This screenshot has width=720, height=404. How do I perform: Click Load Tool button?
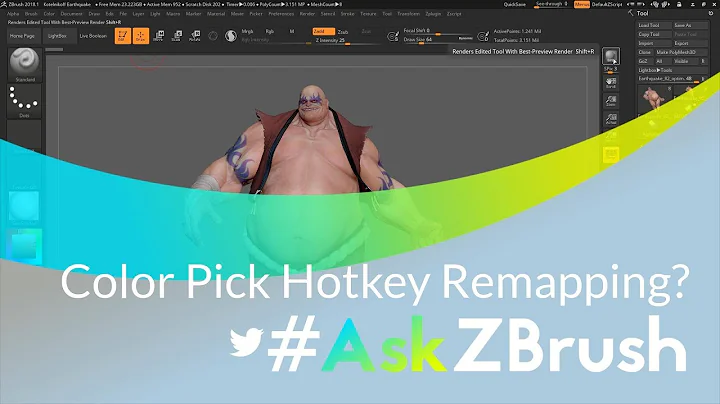654,25
